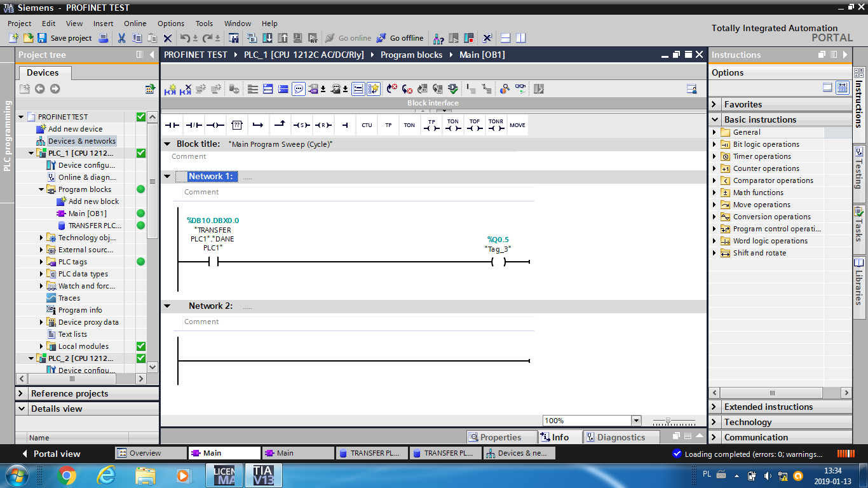Image resolution: width=868 pixels, height=488 pixels.
Task: Click the Go offline button
Action: pyautogui.click(x=400, y=38)
